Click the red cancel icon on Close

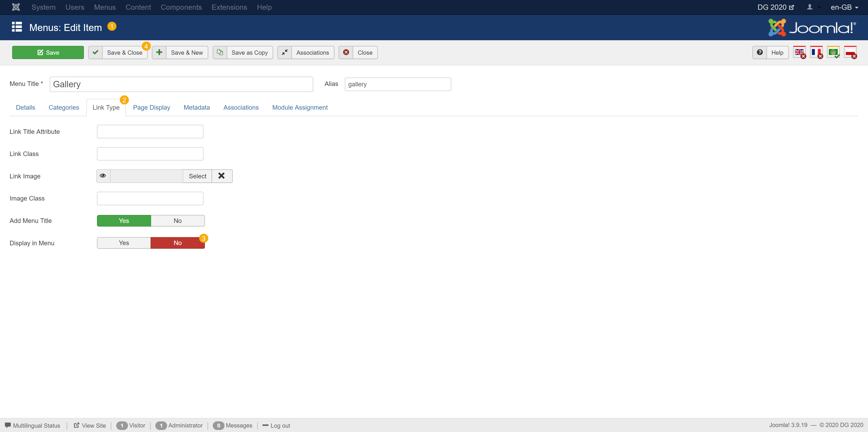pos(346,53)
